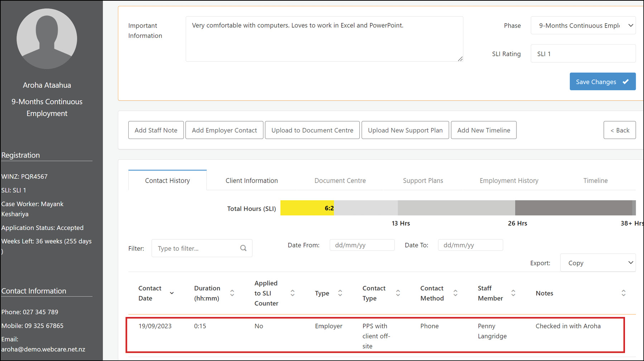Sort by Contact Type column arrows
Viewport: 644px width, 361px height.
pos(398,293)
